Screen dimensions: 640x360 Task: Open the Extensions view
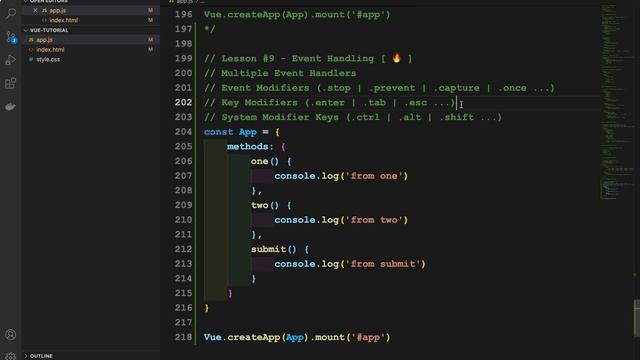[11, 83]
